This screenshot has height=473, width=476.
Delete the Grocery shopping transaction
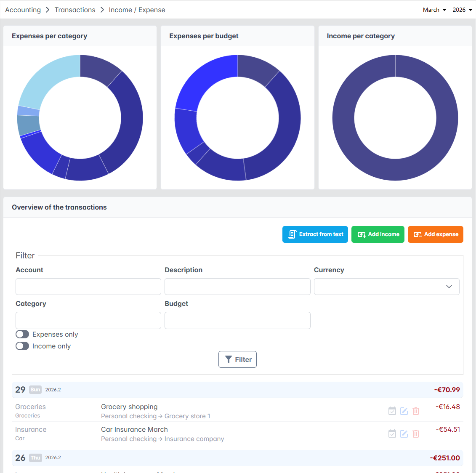tap(415, 411)
